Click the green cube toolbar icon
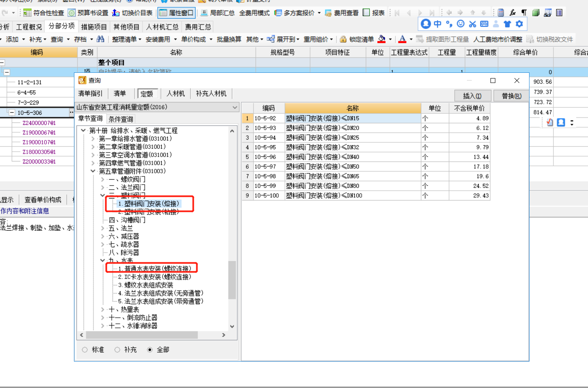The width and height of the screenshot is (588, 388). tap(536, 13)
